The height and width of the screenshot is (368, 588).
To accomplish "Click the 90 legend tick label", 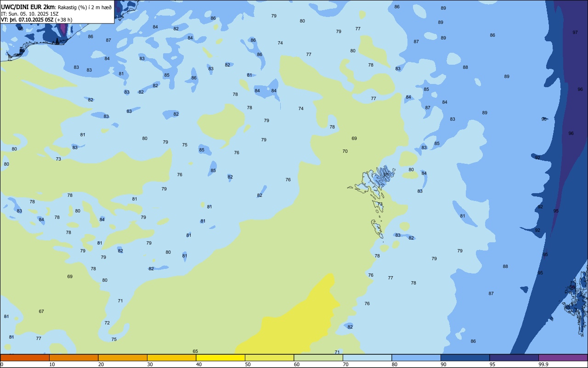I will (443, 364).
